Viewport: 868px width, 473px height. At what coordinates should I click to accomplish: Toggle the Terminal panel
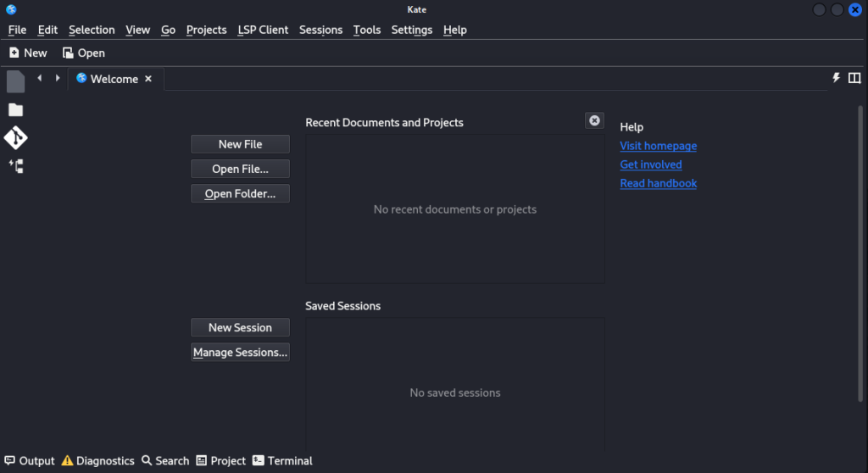click(282, 461)
